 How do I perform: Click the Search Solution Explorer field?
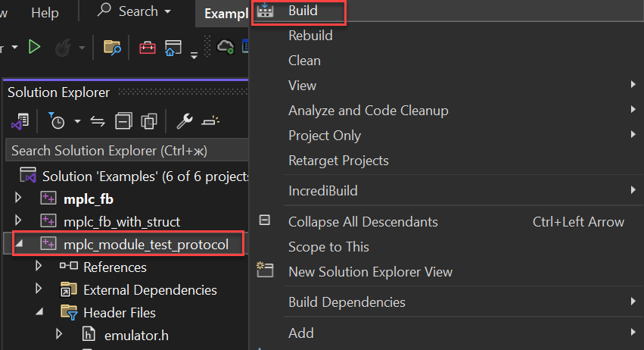(x=127, y=151)
